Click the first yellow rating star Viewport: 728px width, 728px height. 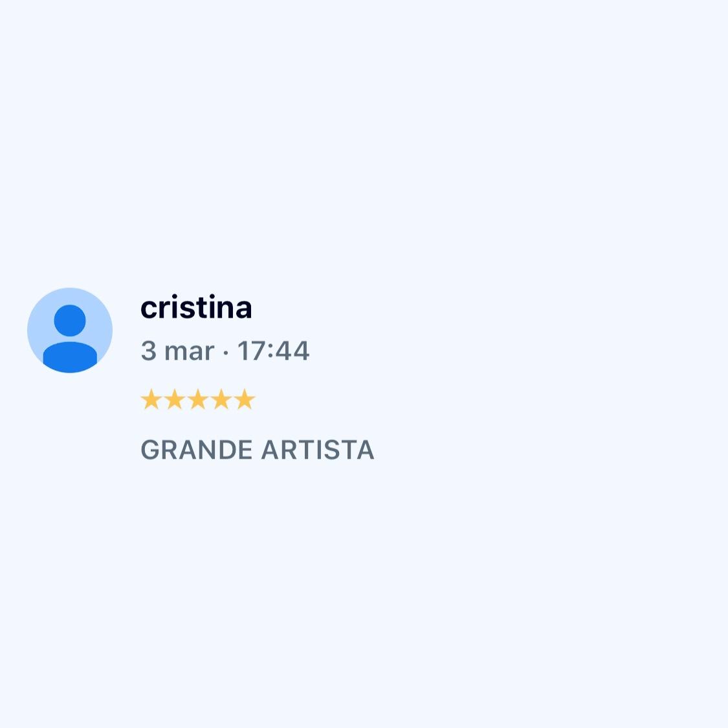point(151,399)
